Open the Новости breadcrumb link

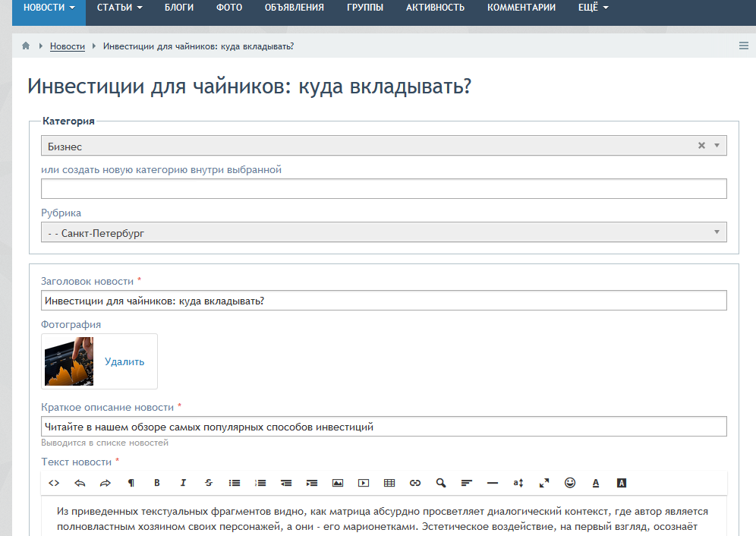68,46
